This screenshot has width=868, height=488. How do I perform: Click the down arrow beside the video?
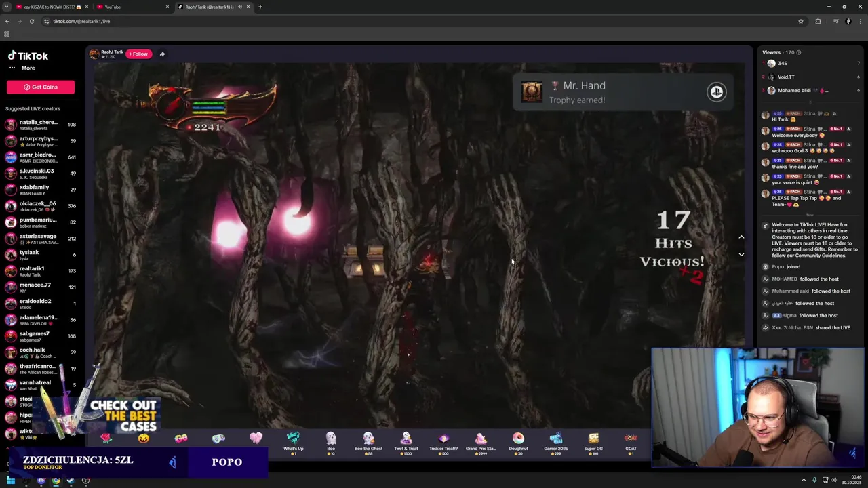[741, 254]
